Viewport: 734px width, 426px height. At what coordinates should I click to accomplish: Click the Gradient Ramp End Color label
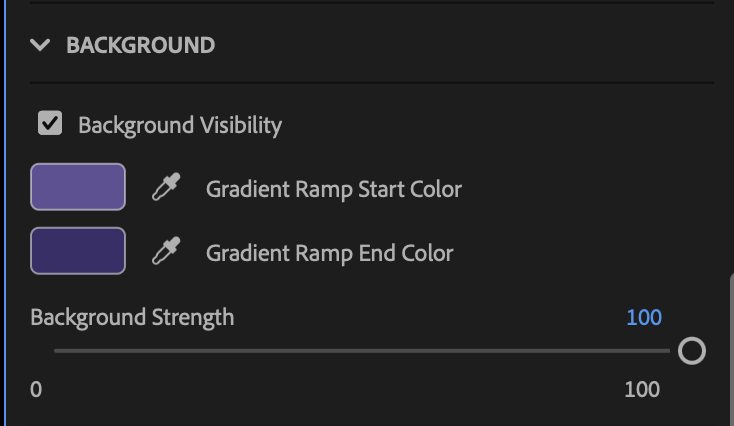point(330,253)
